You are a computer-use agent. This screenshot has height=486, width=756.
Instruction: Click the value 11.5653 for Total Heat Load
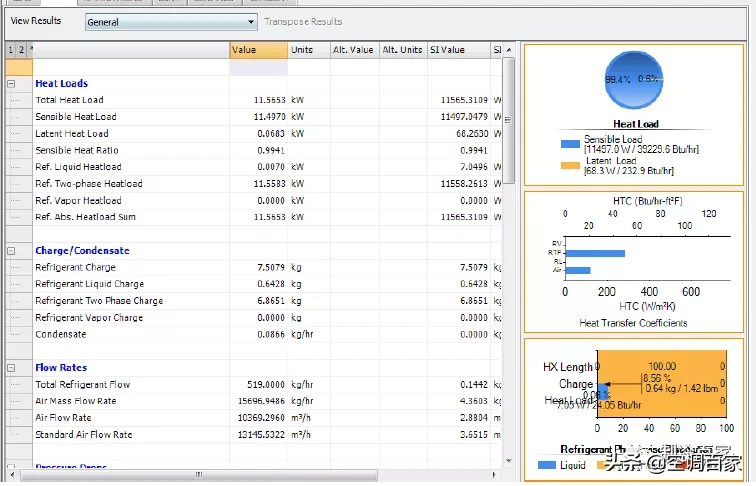[x=270, y=100]
